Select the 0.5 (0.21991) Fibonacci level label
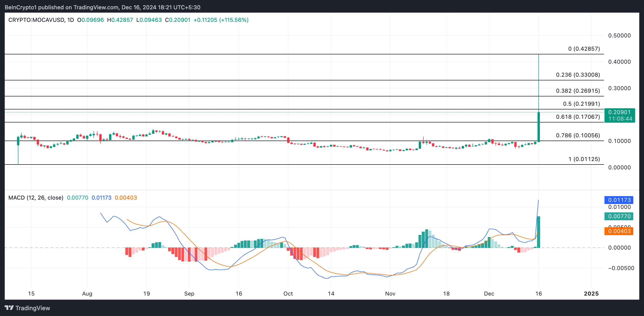Image resolution: width=644 pixels, height=316 pixels. coord(581,104)
